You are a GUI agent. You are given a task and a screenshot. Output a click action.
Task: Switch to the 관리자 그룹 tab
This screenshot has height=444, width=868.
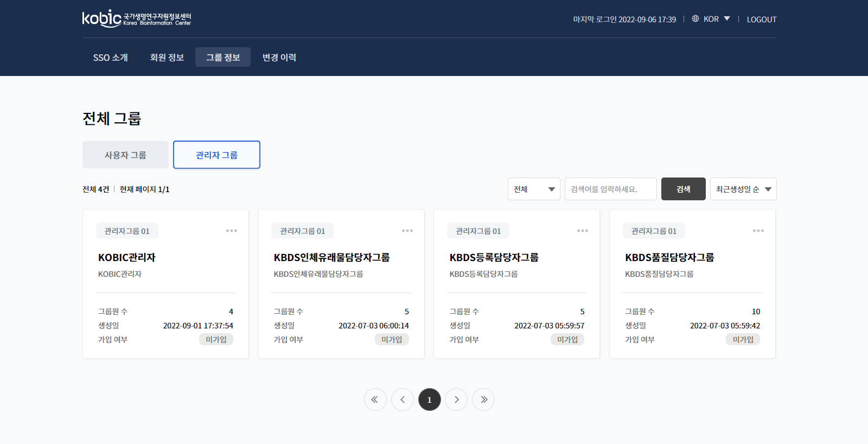[x=216, y=155]
